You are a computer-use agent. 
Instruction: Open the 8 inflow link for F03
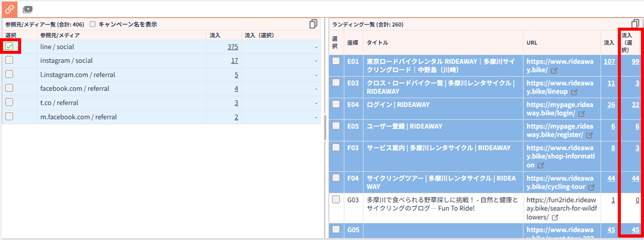(x=613, y=148)
